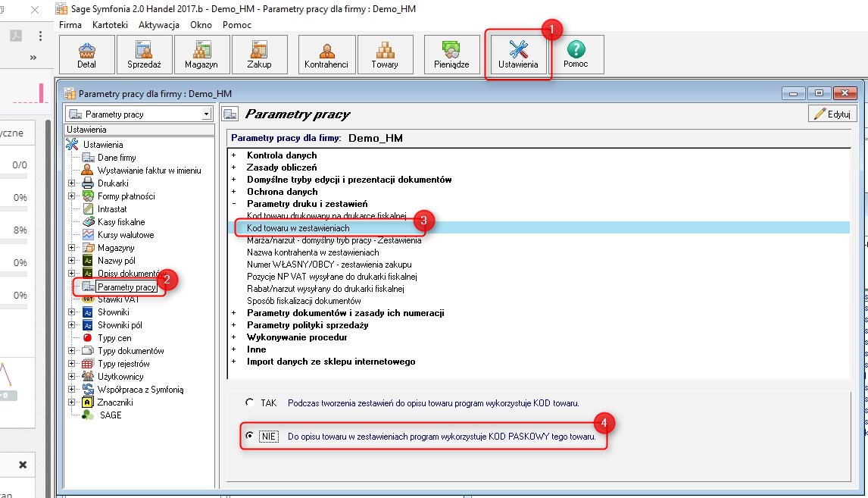Open the Sprzedaż toolbar module
Screen dimensions: 868x498
pos(144,55)
